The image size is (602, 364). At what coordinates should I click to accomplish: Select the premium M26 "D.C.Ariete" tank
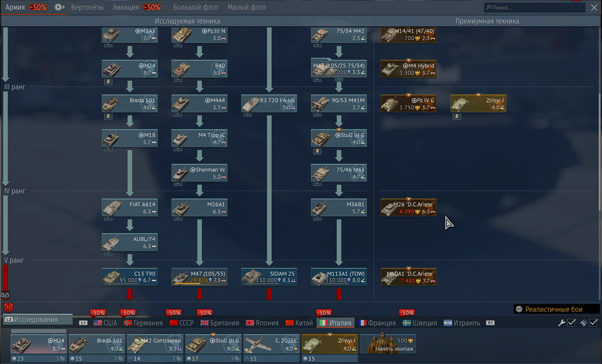coord(409,208)
